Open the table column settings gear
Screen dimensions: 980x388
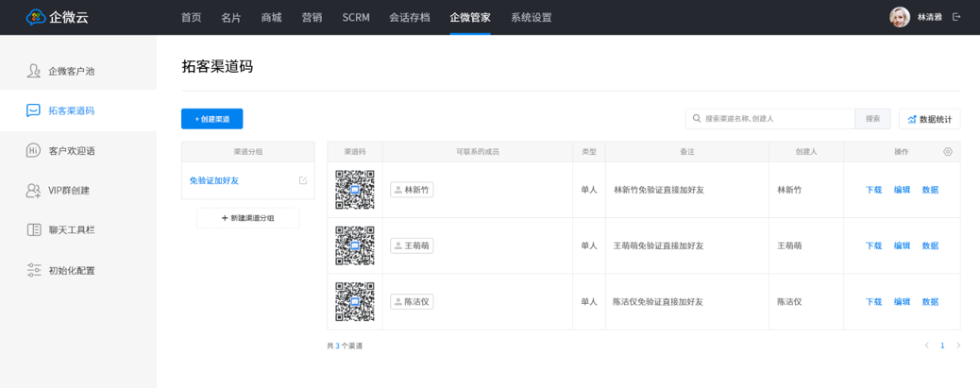pyautogui.click(x=948, y=152)
